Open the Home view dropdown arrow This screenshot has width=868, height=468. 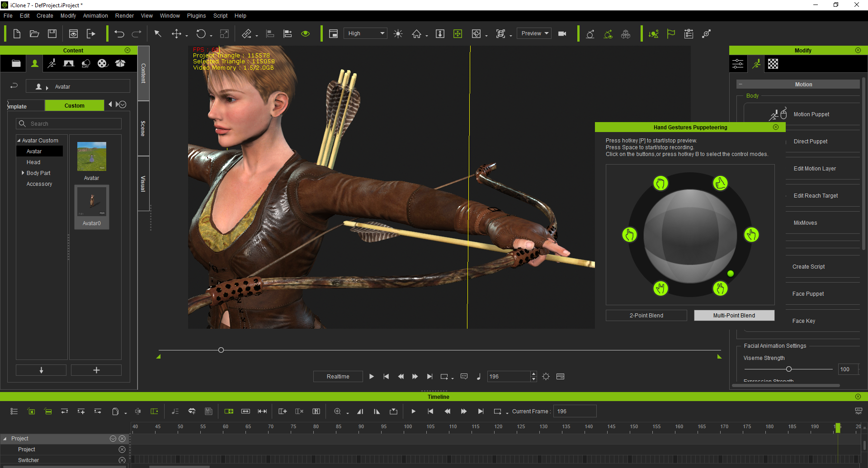[426, 36]
